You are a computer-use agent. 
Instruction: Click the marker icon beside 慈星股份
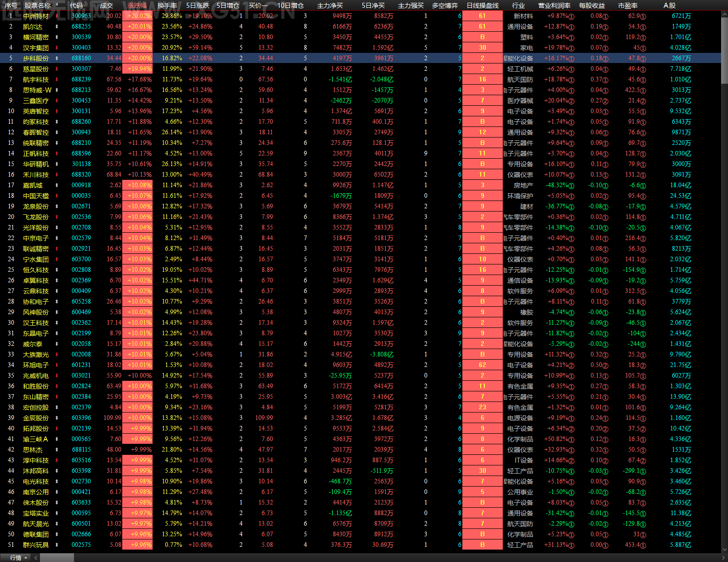[x=57, y=69]
